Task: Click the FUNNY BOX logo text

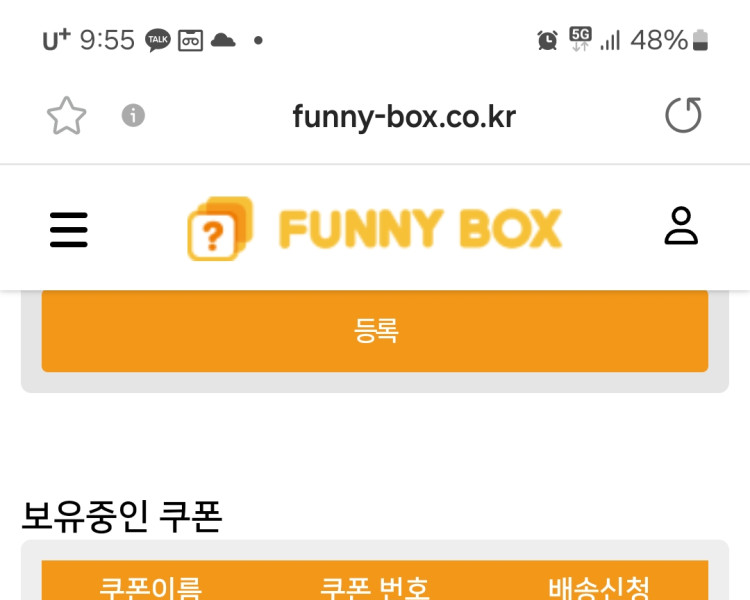Action: coord(420,229)
